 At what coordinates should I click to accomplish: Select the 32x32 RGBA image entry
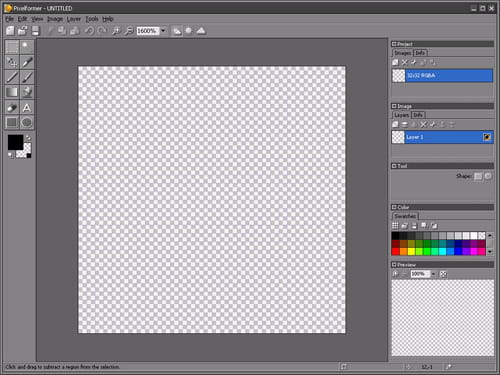pyautogui.click(x=442, y=76)
